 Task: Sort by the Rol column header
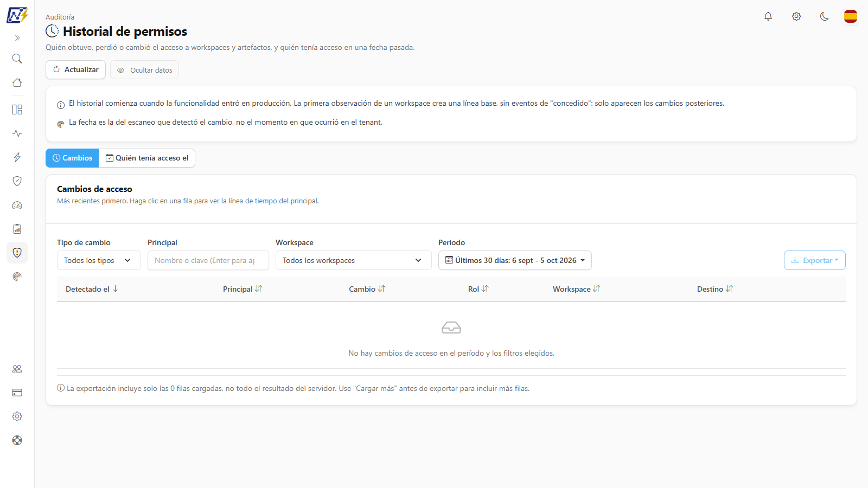tap(478, 289)
